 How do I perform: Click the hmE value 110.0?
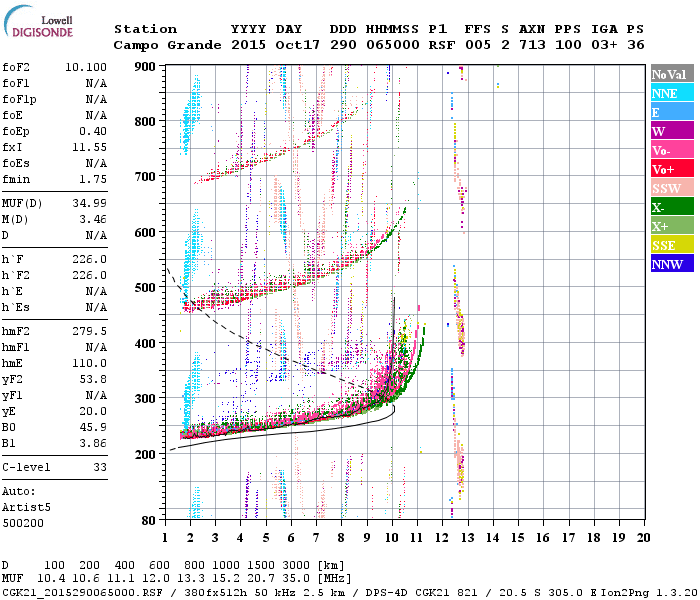point(89,363)
